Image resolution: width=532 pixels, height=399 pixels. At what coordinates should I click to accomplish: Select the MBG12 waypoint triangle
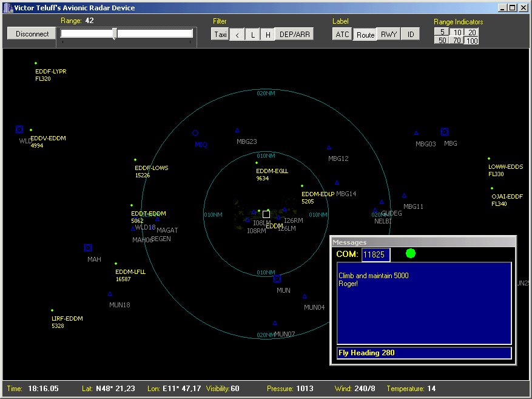click(329, 148)
